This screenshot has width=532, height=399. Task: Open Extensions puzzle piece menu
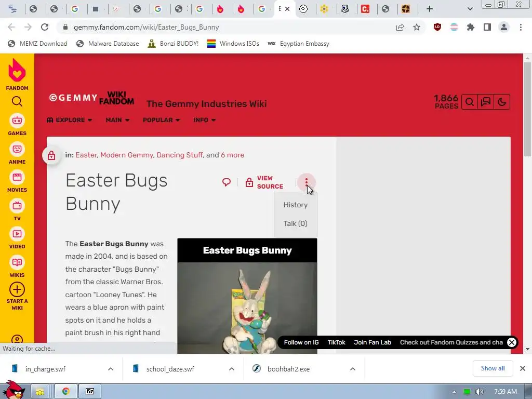[471, 27]
